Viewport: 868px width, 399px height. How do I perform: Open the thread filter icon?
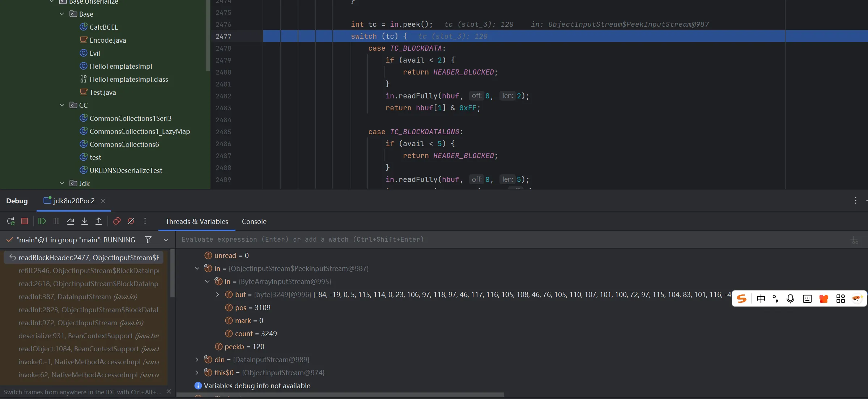148,239
